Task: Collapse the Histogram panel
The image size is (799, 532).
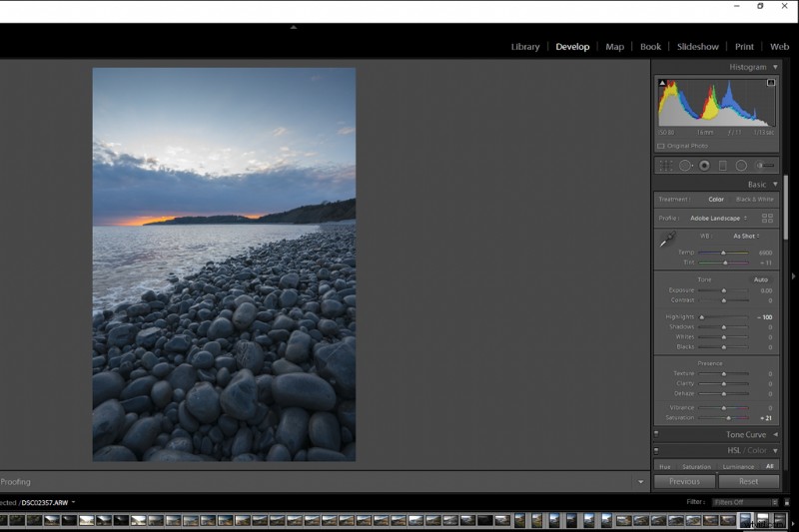Action: 776,67
